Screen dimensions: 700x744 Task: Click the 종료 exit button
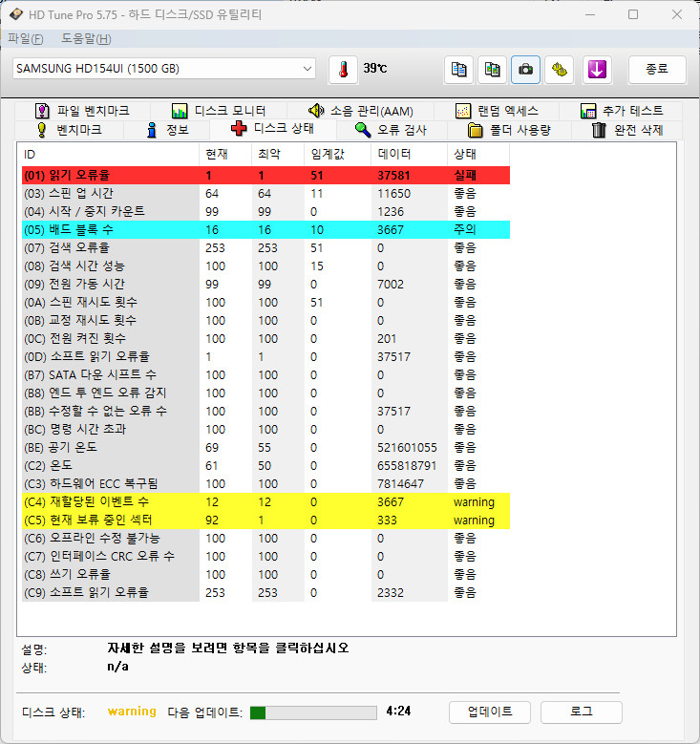[657, 70]
